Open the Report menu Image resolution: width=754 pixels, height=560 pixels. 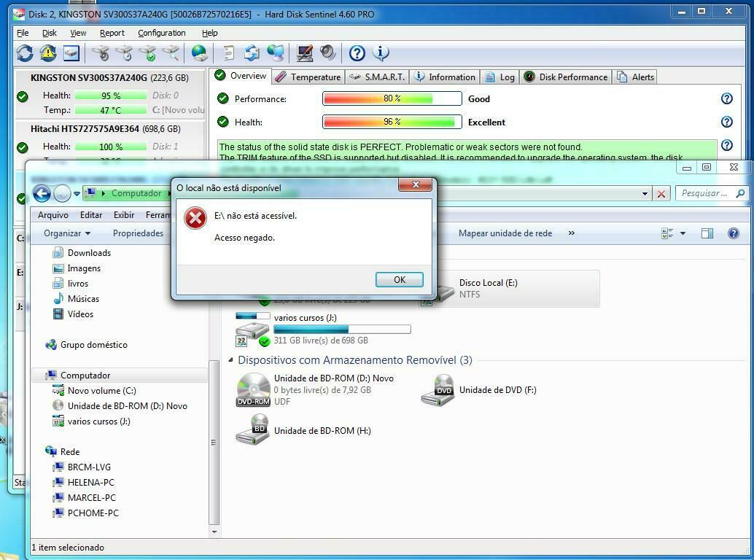[112, 33]
